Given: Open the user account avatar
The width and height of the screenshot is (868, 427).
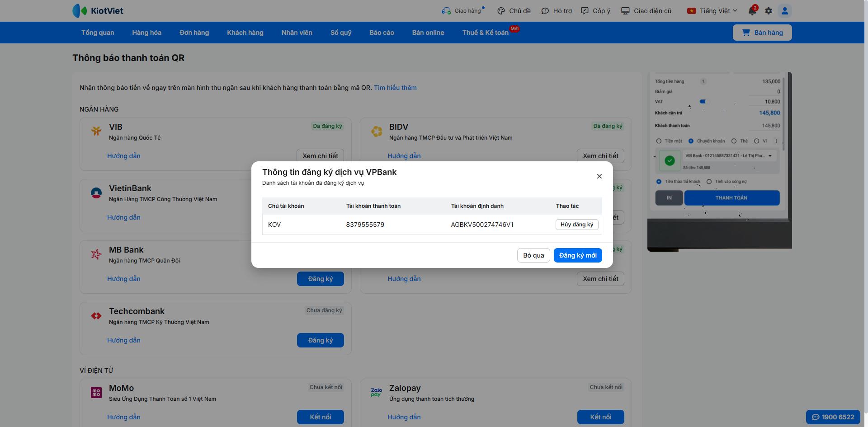Looking at the screenshot, I should (785, 11).
